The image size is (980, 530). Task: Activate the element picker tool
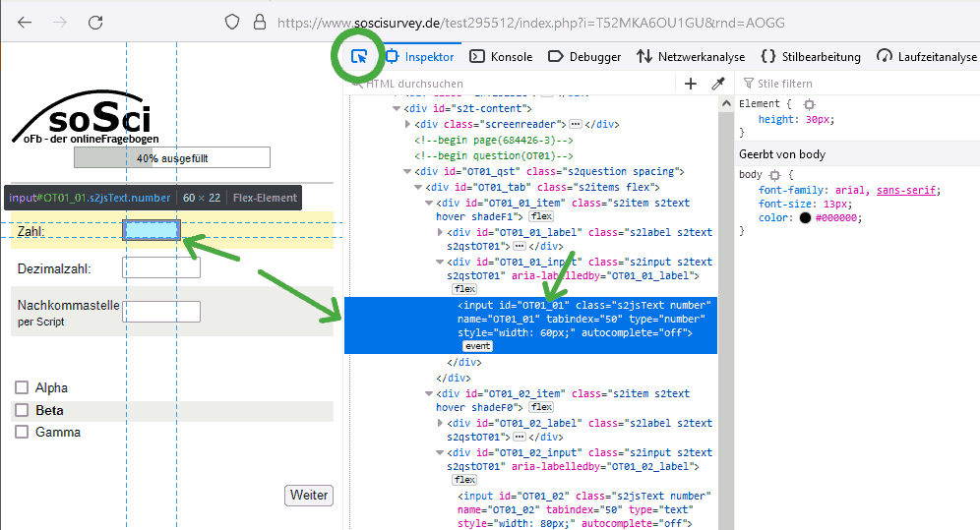[x=359, y=57]
